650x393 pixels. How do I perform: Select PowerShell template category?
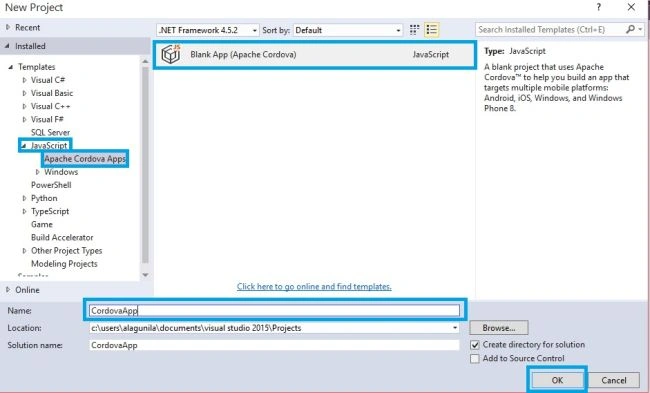click(51, 185)
